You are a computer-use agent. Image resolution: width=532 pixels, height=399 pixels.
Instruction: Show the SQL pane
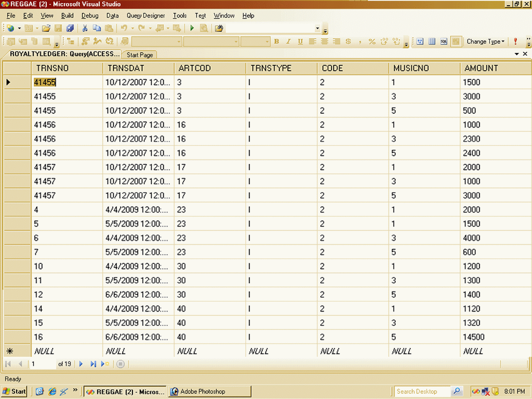[444, 42]
